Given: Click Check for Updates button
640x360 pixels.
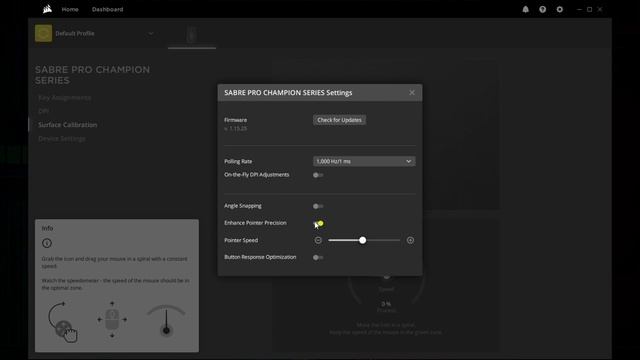Looking at the screenshot, I should tap(339, 120).
